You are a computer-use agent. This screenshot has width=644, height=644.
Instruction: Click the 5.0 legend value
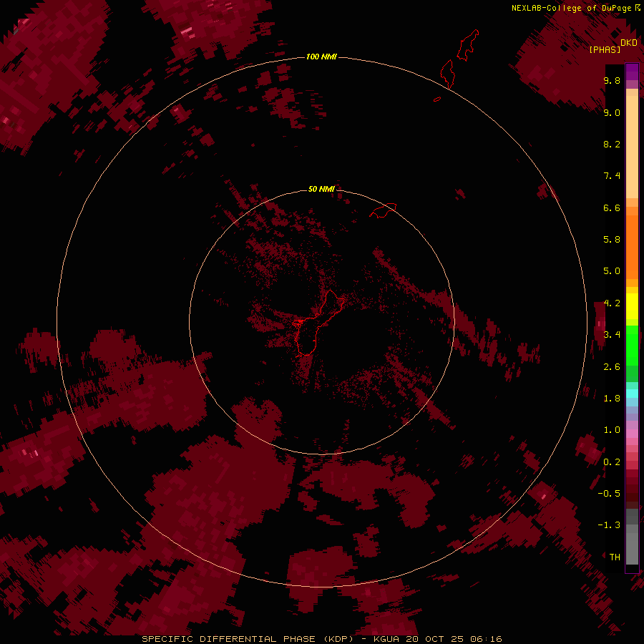[612, 271]
